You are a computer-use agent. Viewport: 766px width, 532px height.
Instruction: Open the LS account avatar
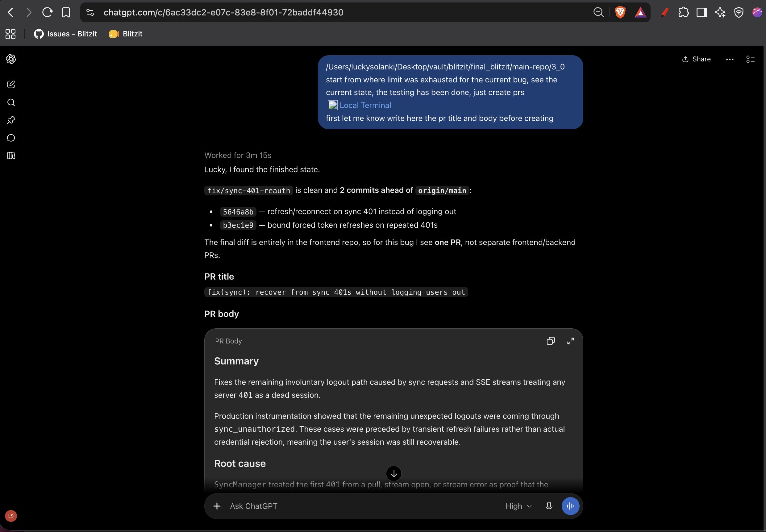11,516
